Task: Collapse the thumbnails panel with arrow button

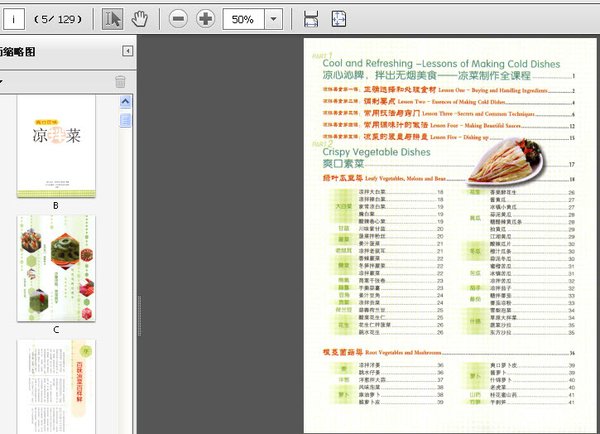Action: (x=127, y=51)
